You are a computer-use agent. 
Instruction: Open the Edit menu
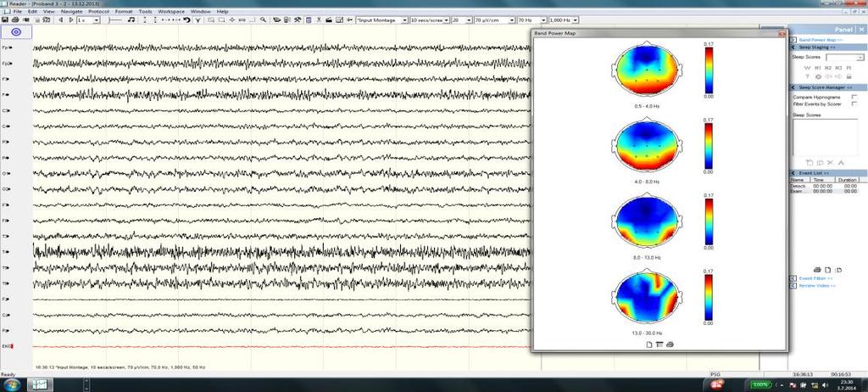click(x=33, y=11)
